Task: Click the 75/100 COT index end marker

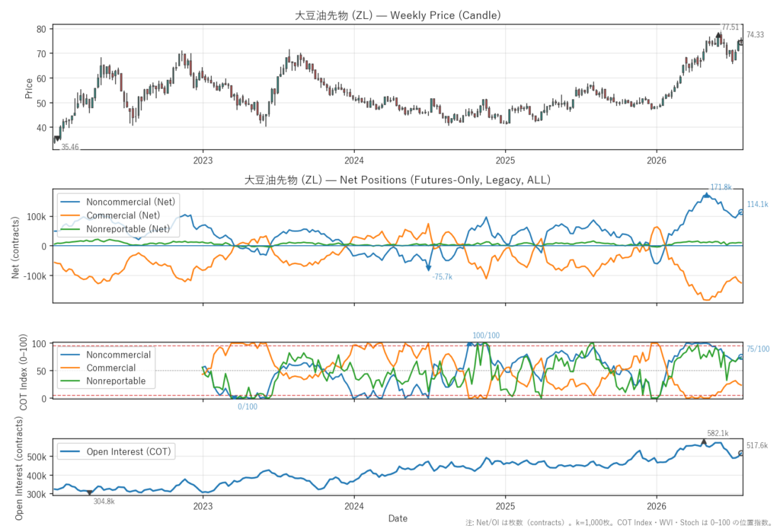Action: [x=740, y=357]
